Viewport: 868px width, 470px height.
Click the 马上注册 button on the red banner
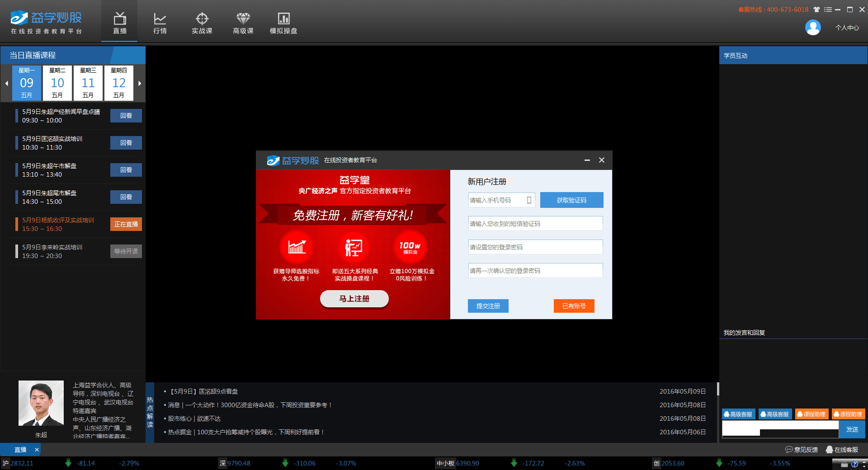point(354,299)
